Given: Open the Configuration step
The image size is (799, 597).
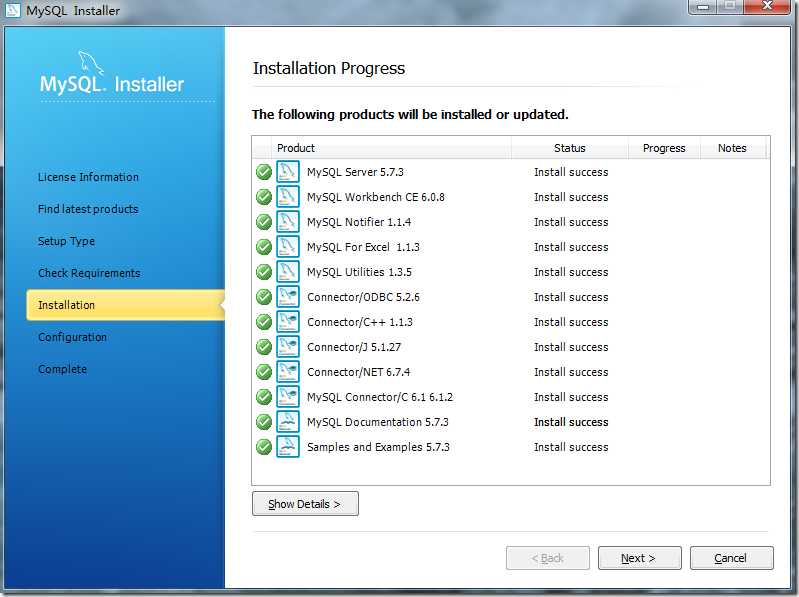Looking at the screenshot, I should point(72,337).
